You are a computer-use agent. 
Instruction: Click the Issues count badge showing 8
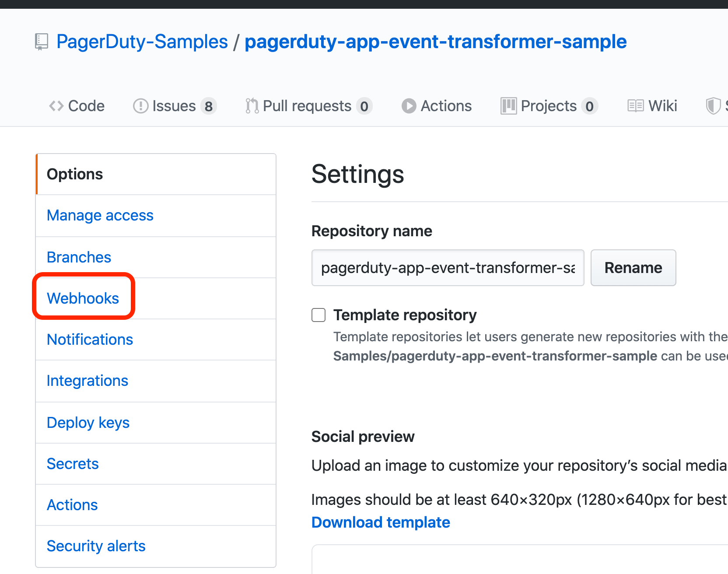pos(209,106)
